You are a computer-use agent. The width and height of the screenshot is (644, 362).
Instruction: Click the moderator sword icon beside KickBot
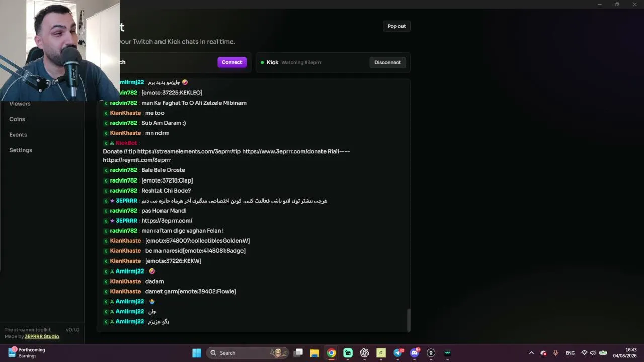(112, 143)
